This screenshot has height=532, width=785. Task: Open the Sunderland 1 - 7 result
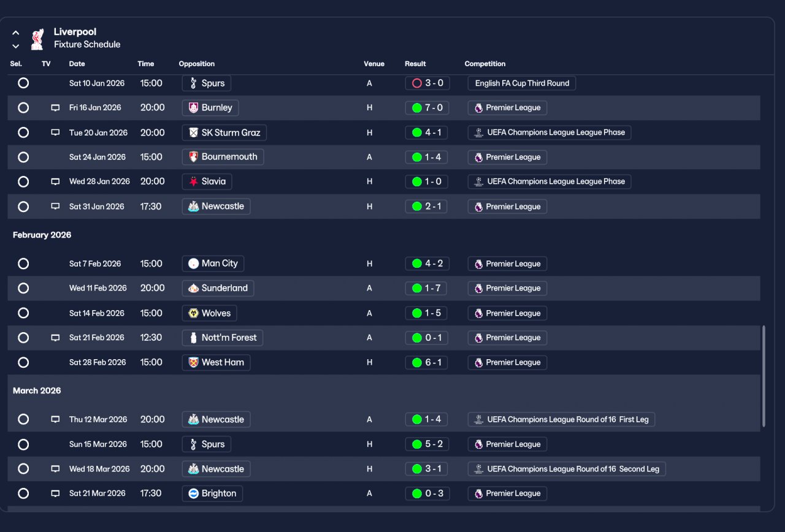click(427, 288)
